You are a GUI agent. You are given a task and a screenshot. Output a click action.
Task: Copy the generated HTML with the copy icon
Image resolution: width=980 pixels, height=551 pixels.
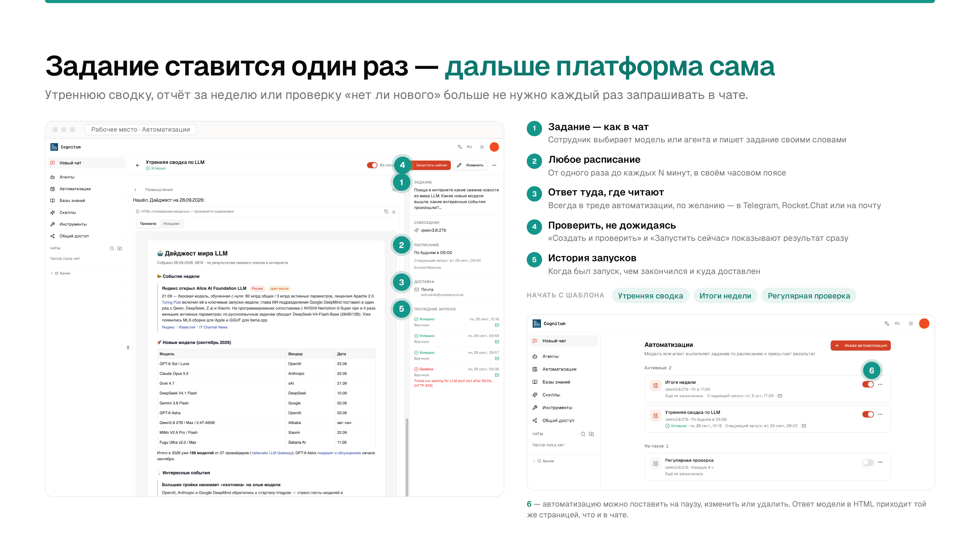click(x=386, y=211)
